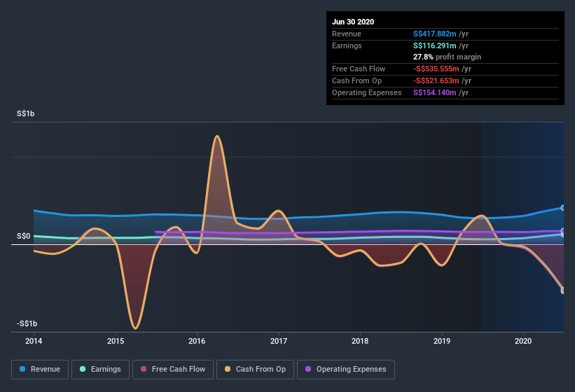Toggle the Free Cash Flow legend button
575x392 pixels.
(x=173, y=370)
